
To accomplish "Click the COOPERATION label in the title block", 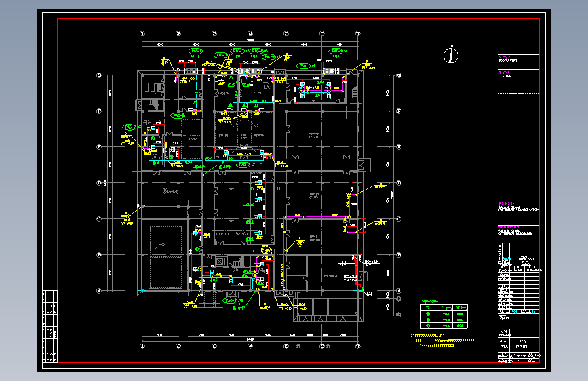I will coord(508,60).
